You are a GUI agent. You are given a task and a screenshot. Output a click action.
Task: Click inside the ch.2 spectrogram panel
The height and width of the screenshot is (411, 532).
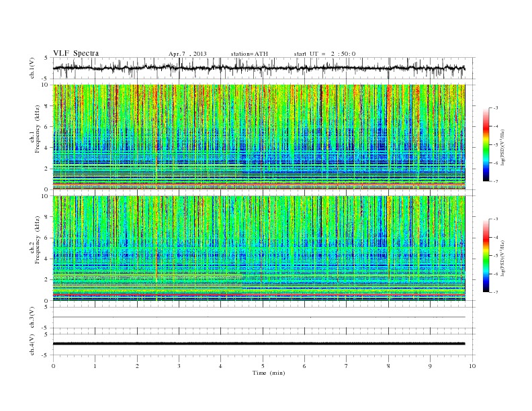pos(259,248)
